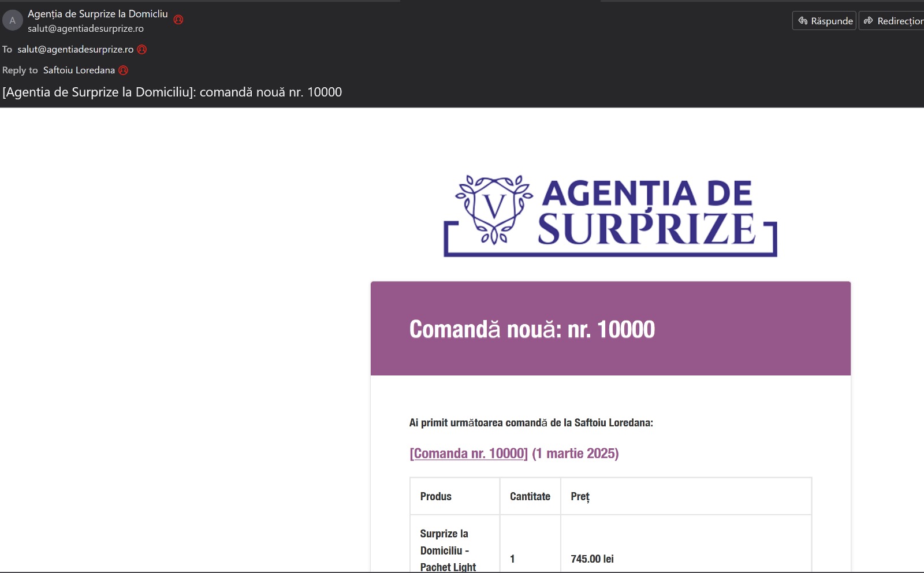The width and height of the screenshot is (924, 573).
Task: Click the Reply to name Saftoiu Loredana
Action: [79, 70]
